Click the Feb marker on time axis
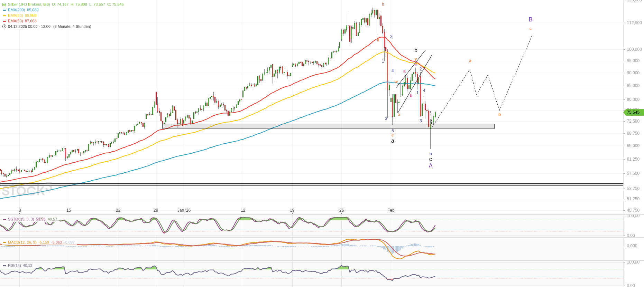This screenshot has width=644, height=287. 391,210
